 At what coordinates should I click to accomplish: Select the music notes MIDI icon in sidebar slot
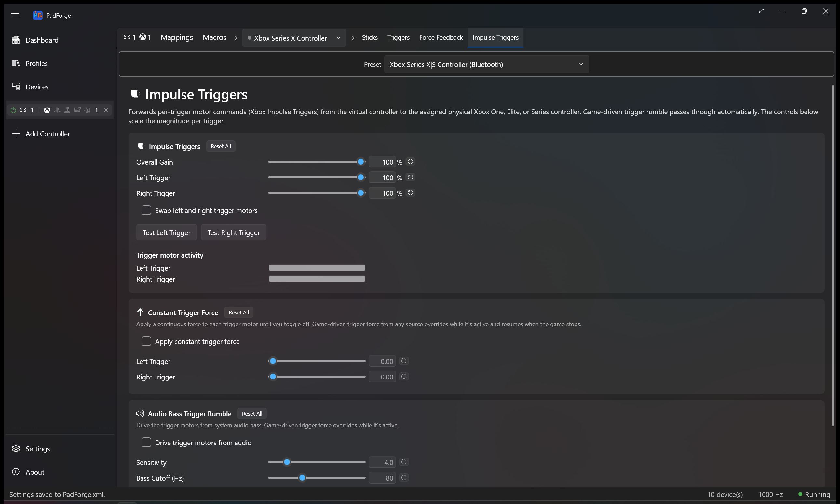pyautogui.click(x=88, y=110)
